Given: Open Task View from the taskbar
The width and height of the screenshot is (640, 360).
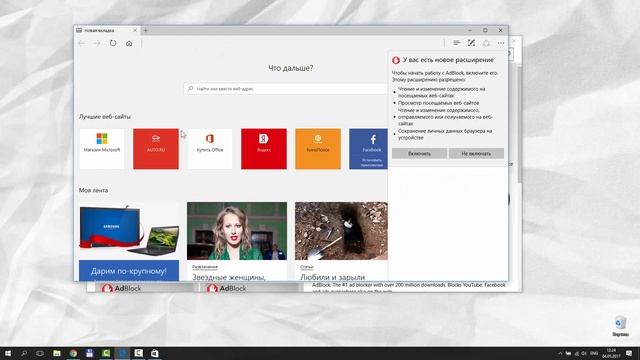Looking at the screenshot, I should 40,353.
